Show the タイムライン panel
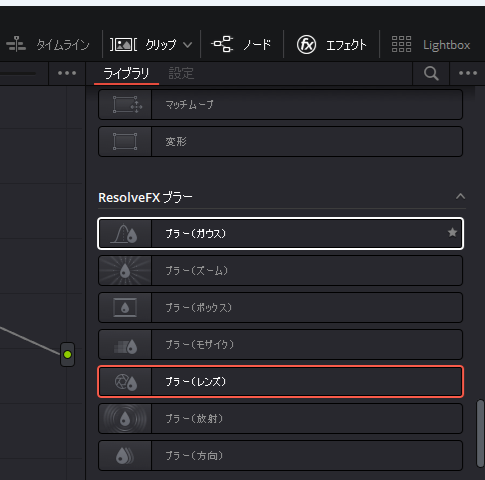The image size is (485, 480). pos(48,44)
